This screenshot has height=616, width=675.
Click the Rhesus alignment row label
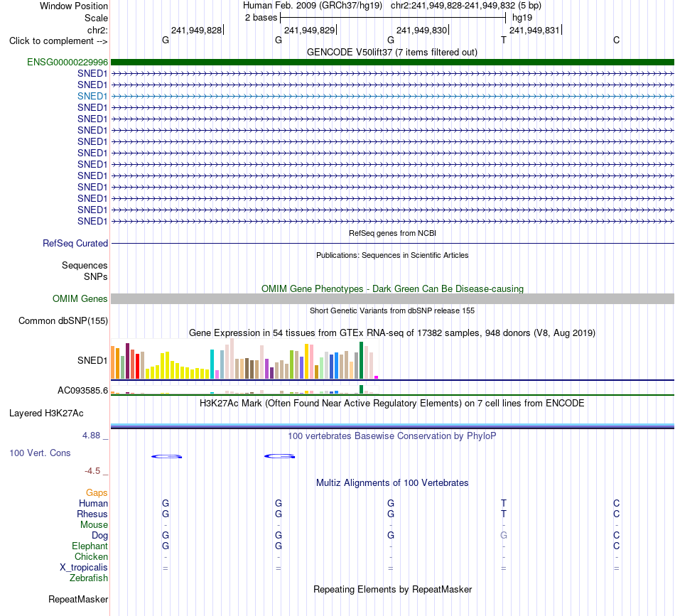pos(92,514)
